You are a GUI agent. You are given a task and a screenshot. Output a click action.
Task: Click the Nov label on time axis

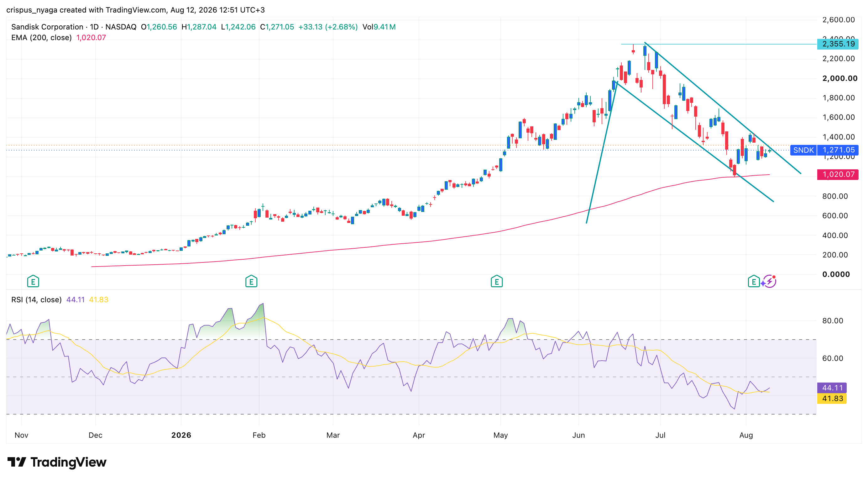[22, 435]
